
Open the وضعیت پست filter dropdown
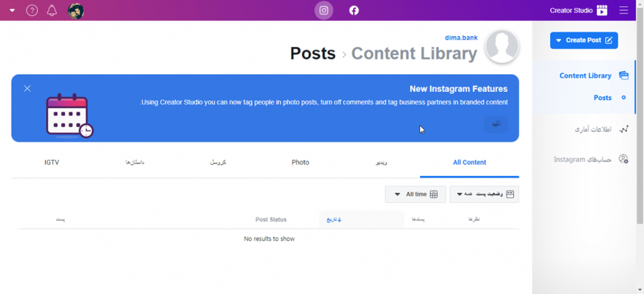(x=484, y=194)
